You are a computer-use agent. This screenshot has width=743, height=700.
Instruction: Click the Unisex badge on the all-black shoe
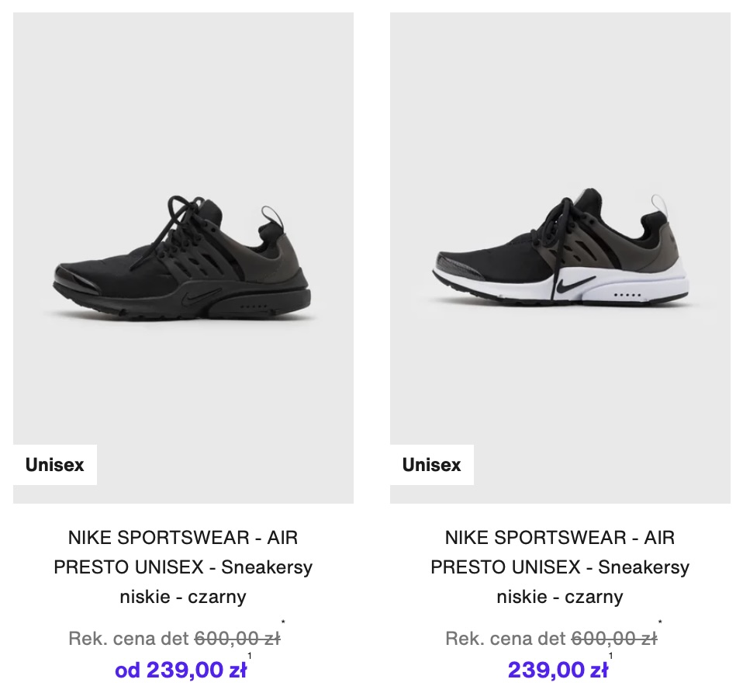point(54,465)
